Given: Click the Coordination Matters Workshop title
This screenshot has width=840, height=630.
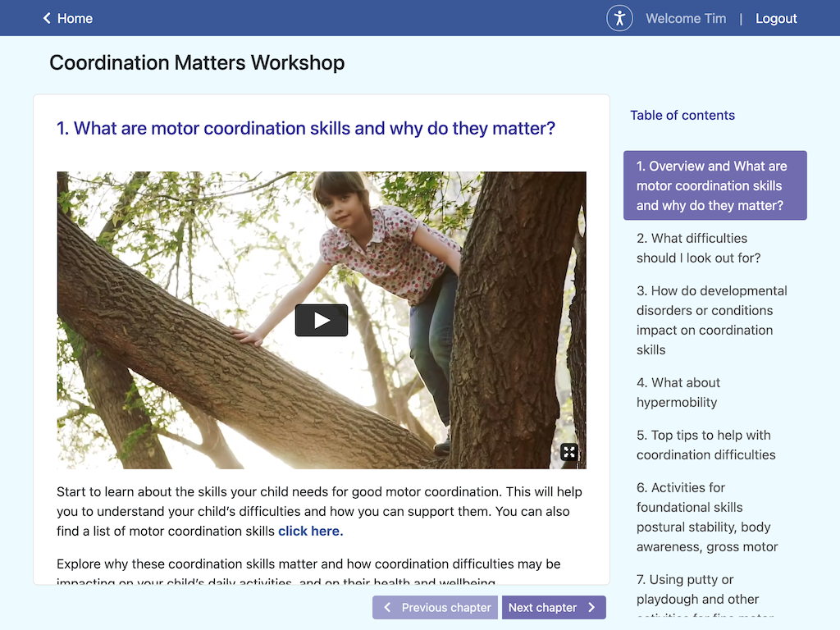Looking at the screenshot, I should tap(197, 63).
